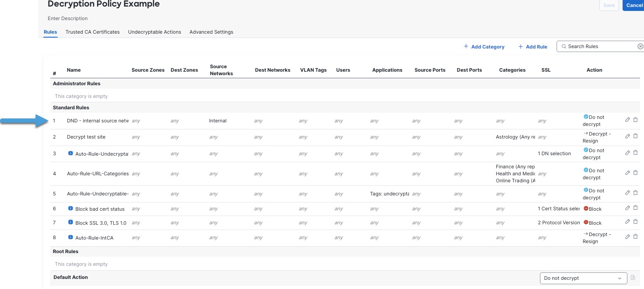This screenshot has width=644, height=289.
Task: Click the Enter Description field
Action: pos(68,18)
